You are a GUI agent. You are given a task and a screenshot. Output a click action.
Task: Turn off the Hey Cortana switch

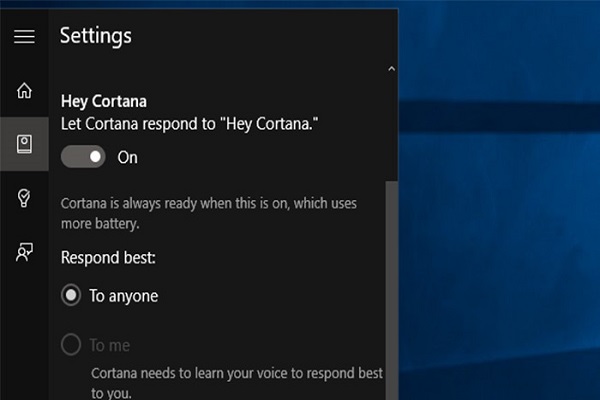[x=84, y=157]
